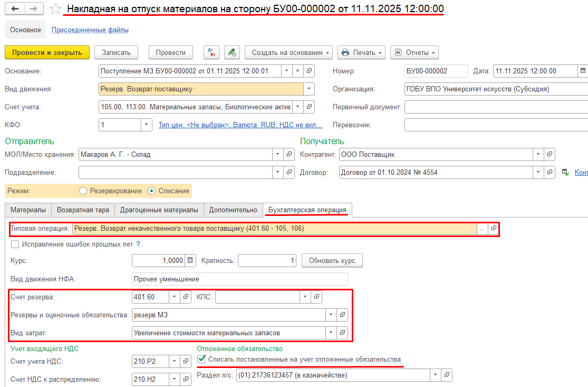Viewport: 588px width, 387px height.
Task: Expand the Вид движения dropdown
Action: pyautogui.click(x=309, y=89)
